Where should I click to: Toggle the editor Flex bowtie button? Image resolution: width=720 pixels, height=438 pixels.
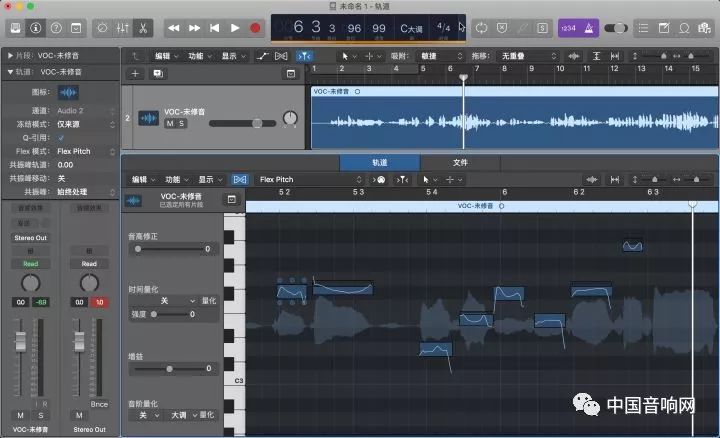[240, 180]
